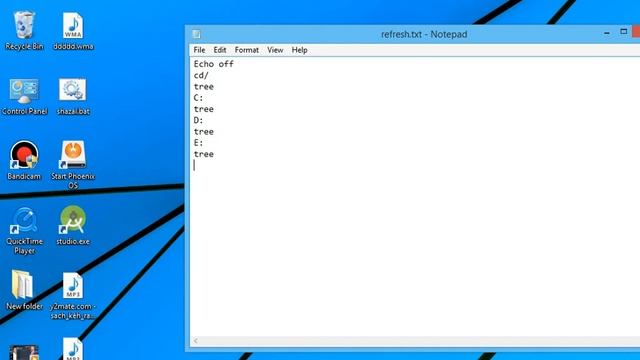The width and height of the screenshot is (640, 360).
Task: Select the Start Phoenix OS shortcut
Action: (x=73, y=165)
